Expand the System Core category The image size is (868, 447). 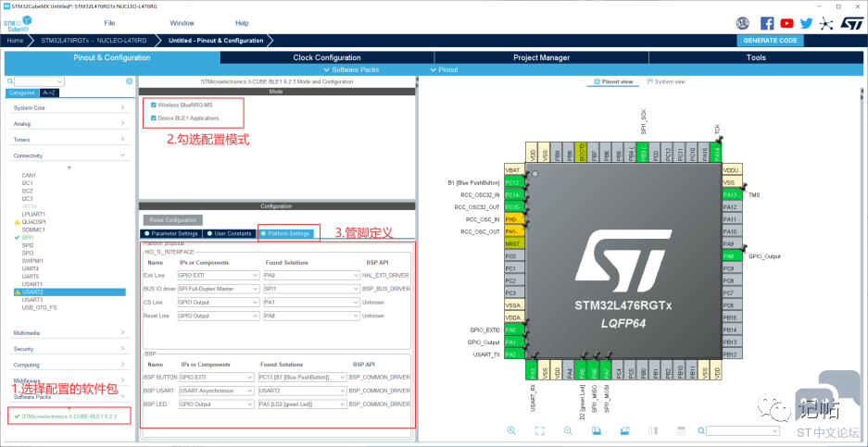click(x=69, y=108)
